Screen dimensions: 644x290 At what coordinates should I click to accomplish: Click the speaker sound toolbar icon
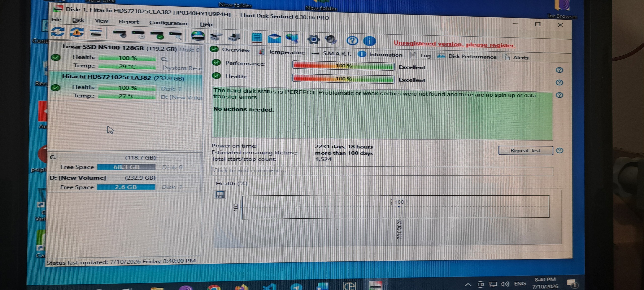coord(331,40)
